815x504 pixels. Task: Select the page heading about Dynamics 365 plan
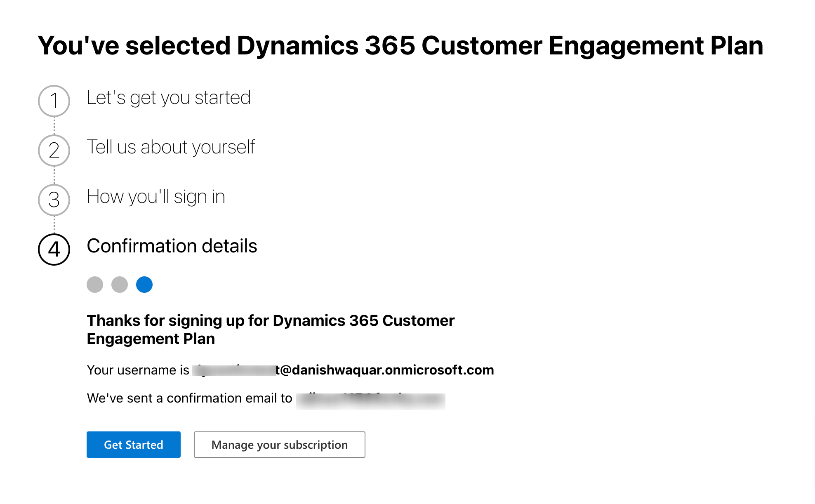pos(400,46)
